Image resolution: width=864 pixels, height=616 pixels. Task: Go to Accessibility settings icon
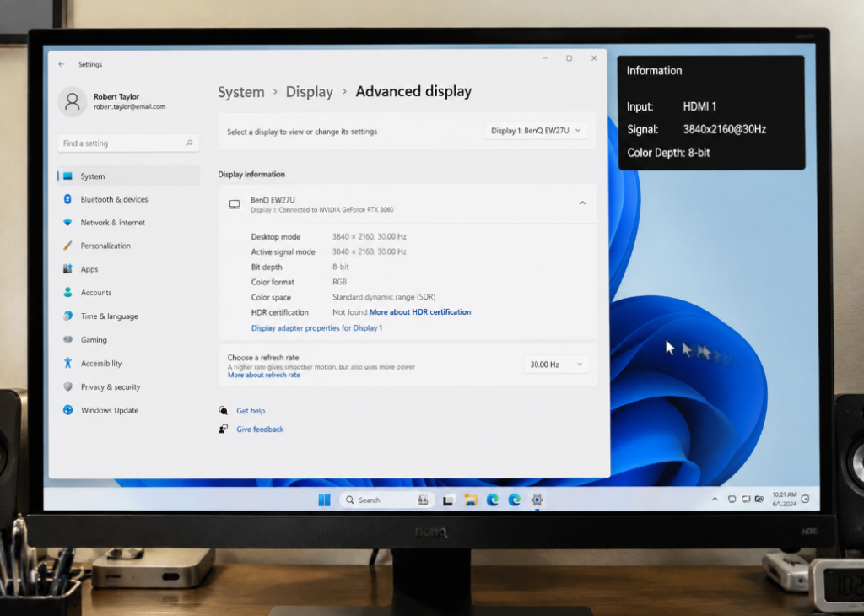point(67,363)
